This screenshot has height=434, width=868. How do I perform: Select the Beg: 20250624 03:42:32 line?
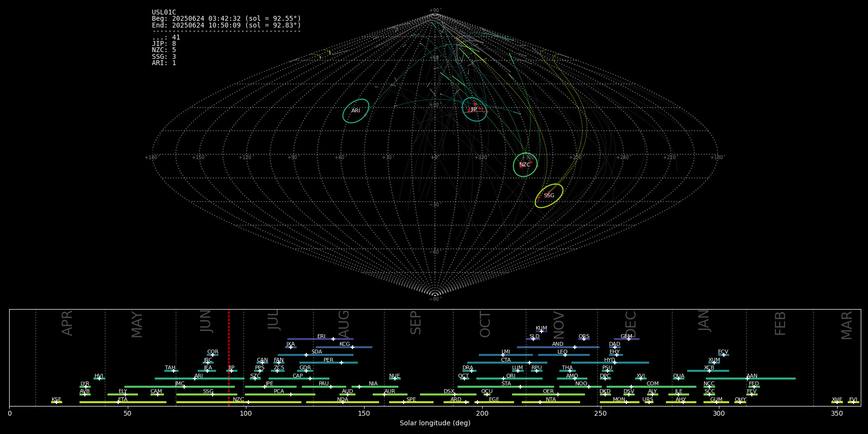tap(226, 19)
